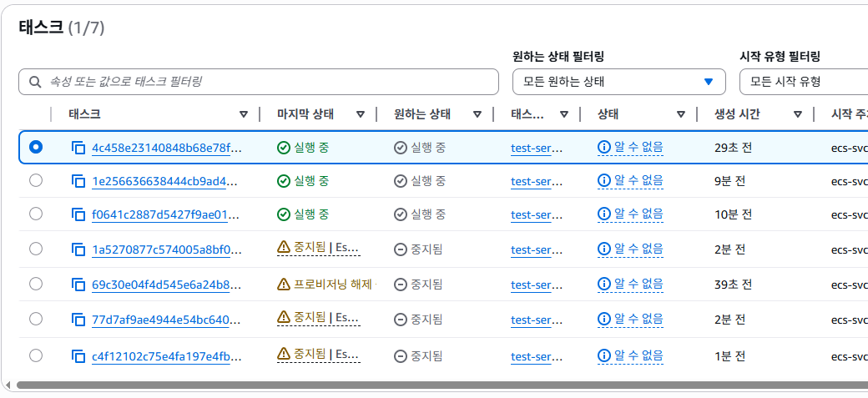Screen dimensions: 868x398
Task: Copy task ID 1e256636638444cb9ad4 icon
Action: click(x=78, y=181)
